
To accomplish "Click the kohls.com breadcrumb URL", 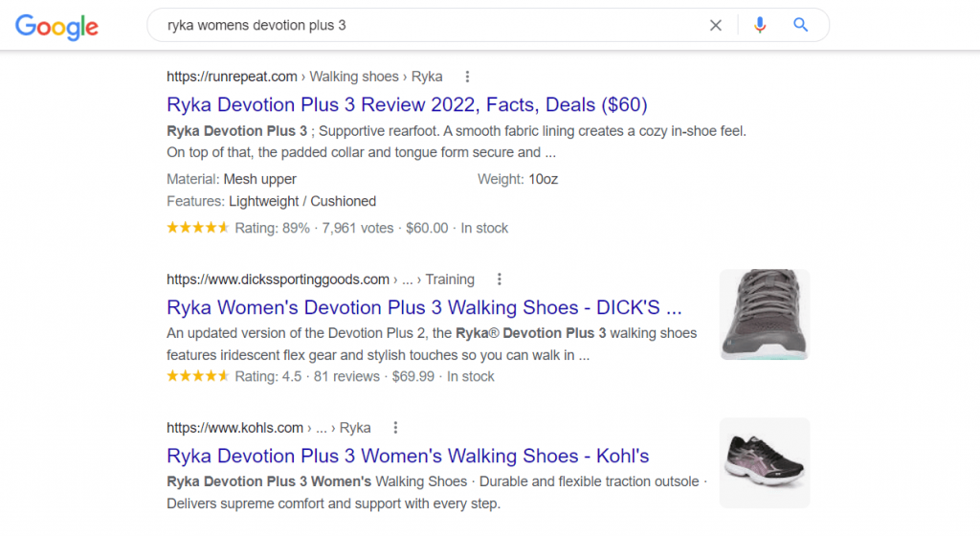I will coord(268,427).
